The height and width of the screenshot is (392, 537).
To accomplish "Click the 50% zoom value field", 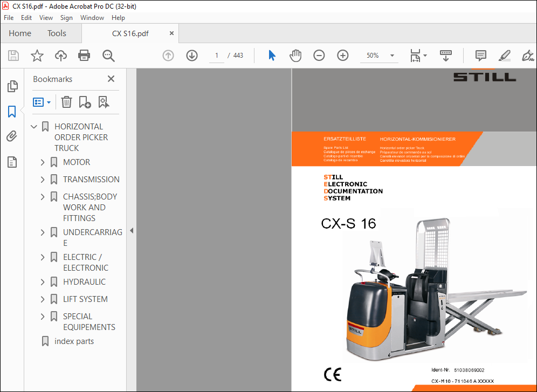I will pos(373,56).
